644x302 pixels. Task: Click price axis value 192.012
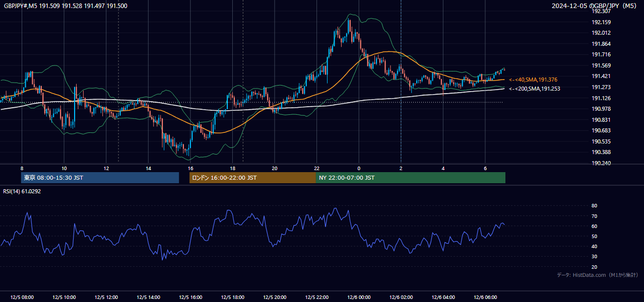pos(601,33)
